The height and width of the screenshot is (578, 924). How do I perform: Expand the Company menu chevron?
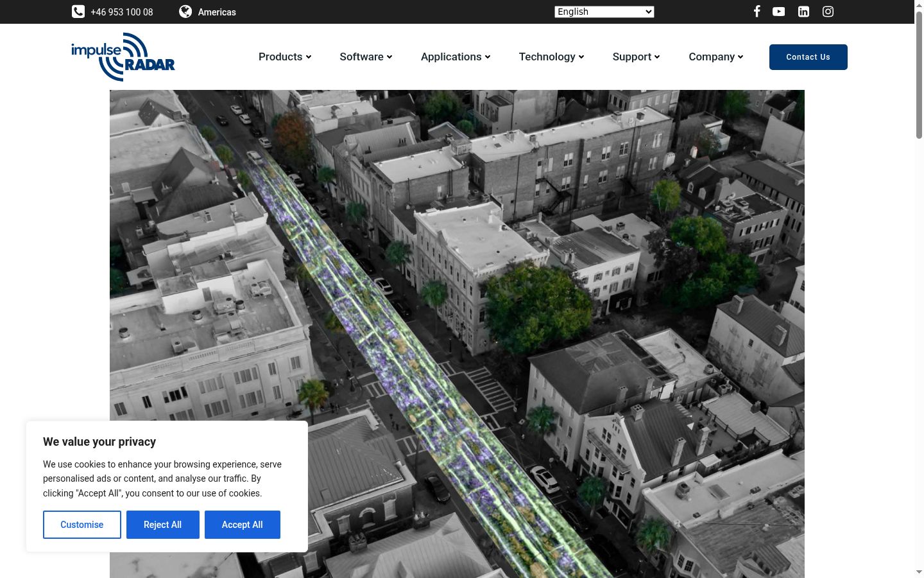(x=740, y=57)
